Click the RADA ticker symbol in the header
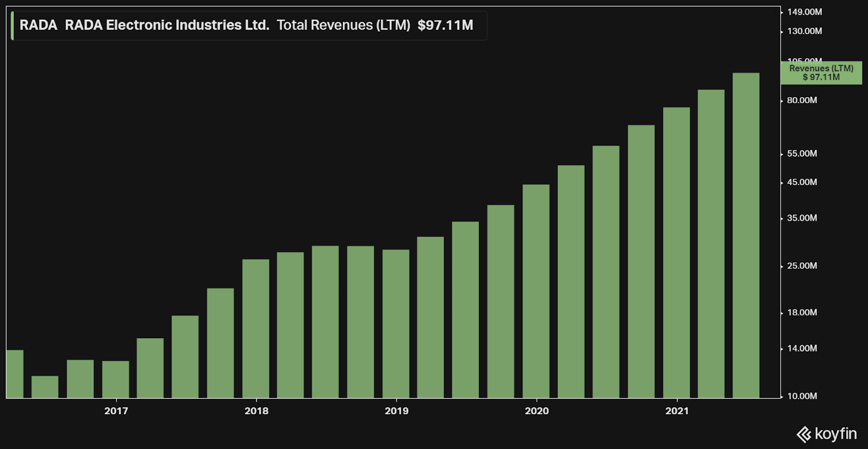 (38, 25)
